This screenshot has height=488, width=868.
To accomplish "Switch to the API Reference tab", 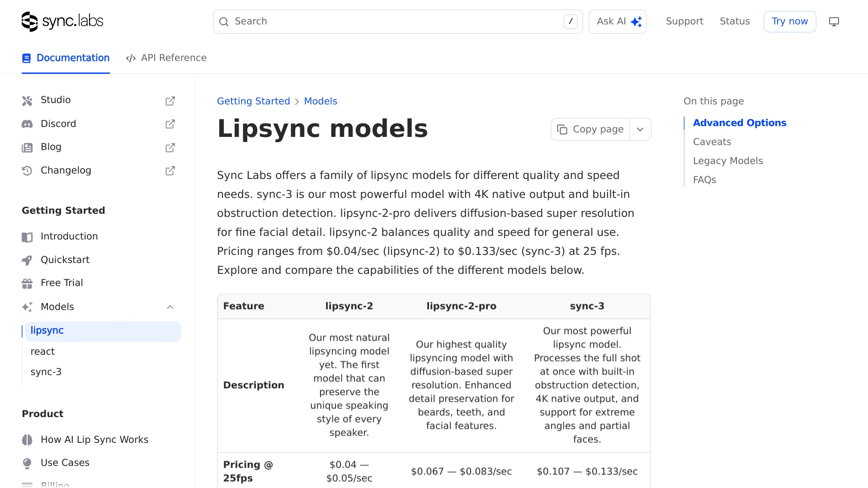I will pos(166,58).
